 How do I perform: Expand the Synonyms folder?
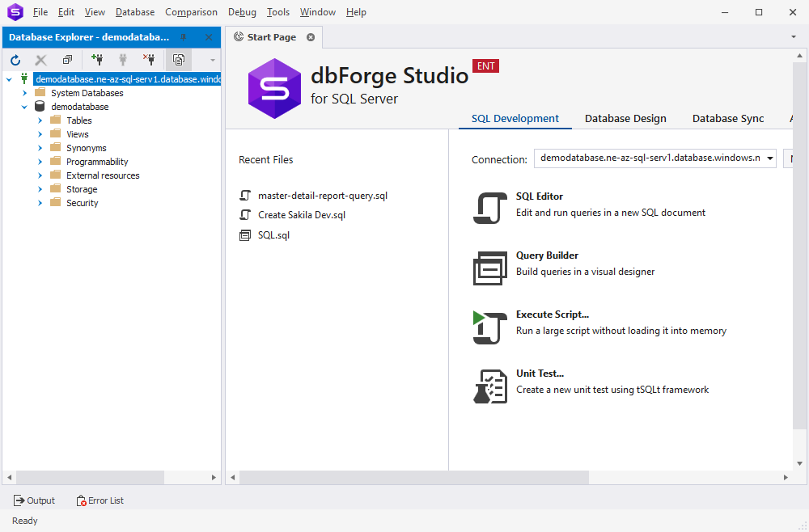[40, 148]
